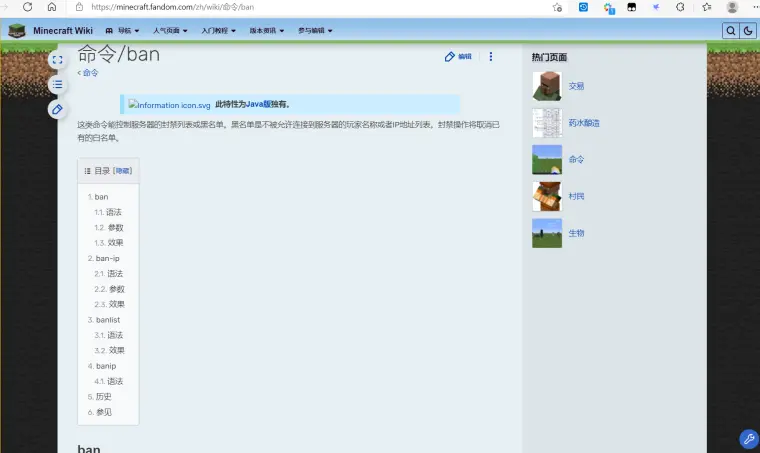The image size is (760, 453).
Task: Jump to contents entry 3.1 语法
Action: [109, 335]
